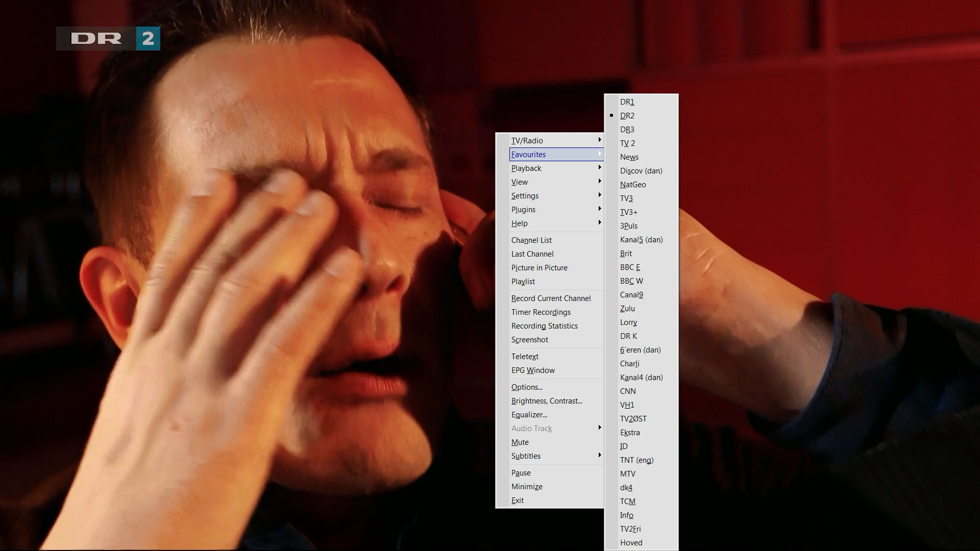The width and height of the screenshot is (980, 551).
Task: Select NatGeo channel from favourites
Action: pos(633,185)
